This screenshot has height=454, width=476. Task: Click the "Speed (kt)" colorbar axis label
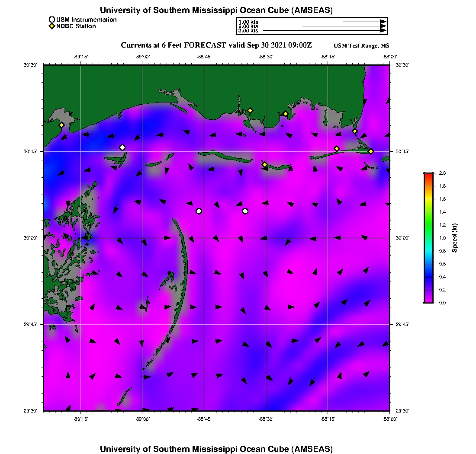(454, 238)
